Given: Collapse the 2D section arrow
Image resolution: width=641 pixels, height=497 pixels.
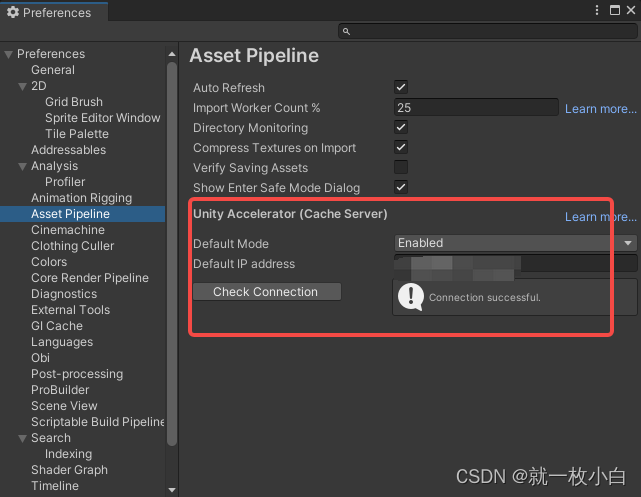Looking at the screenshot, I should click(22, 87).
